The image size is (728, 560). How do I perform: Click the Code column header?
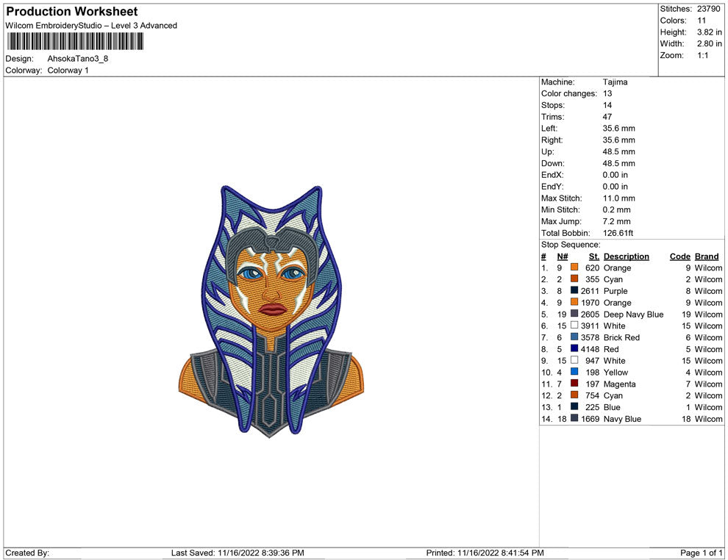(680, 256)
